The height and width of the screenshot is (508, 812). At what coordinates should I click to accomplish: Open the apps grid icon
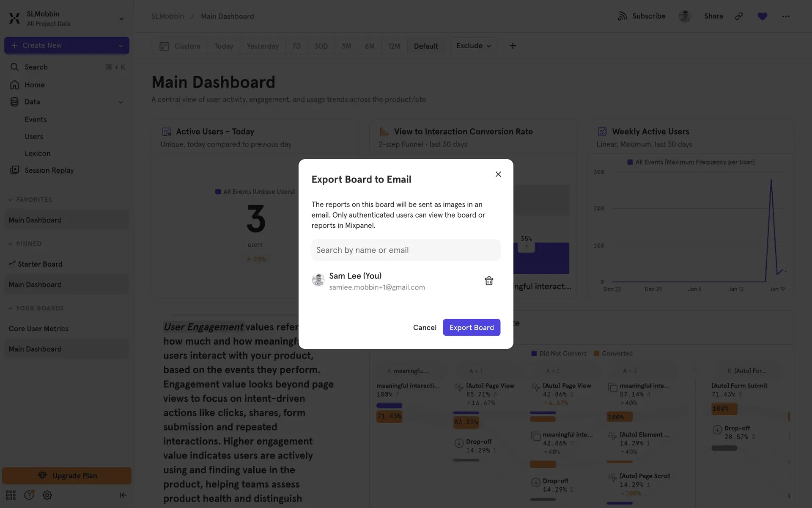click(x=11, y=495)
